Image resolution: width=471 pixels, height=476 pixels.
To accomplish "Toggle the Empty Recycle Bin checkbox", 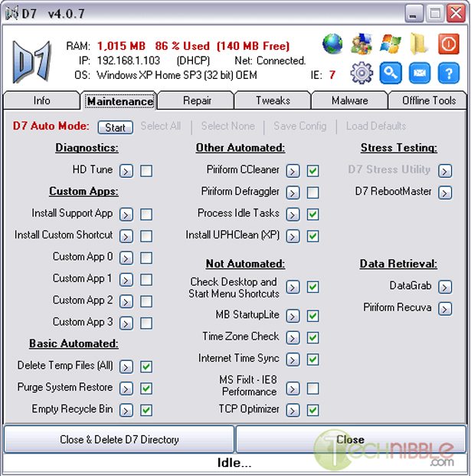I will click(146, 410).
